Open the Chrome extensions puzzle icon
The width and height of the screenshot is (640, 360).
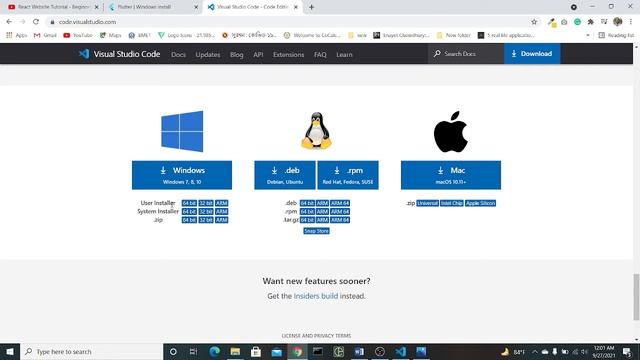pos(591,22)
